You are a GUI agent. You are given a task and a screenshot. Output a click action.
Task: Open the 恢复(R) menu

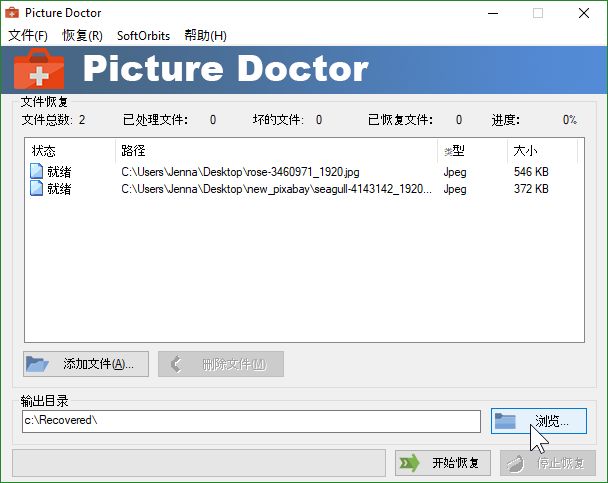pyautogui.click(x=82, y=36)
